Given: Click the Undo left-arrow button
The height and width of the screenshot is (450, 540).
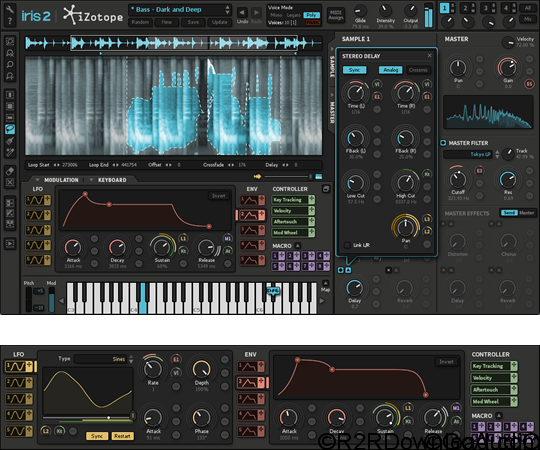Looking at the screenshot, I should 242,13.
